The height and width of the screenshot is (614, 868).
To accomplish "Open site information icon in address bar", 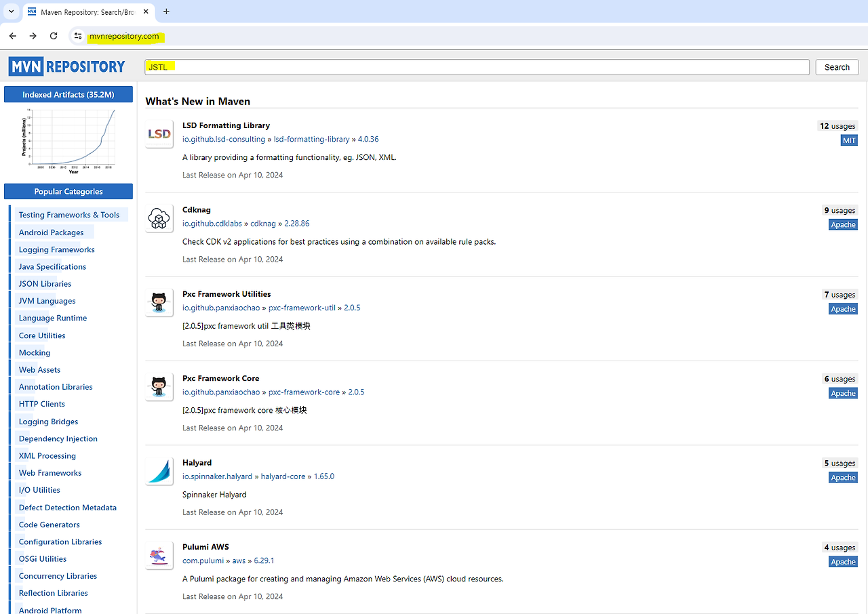I will tap(78, 36).
